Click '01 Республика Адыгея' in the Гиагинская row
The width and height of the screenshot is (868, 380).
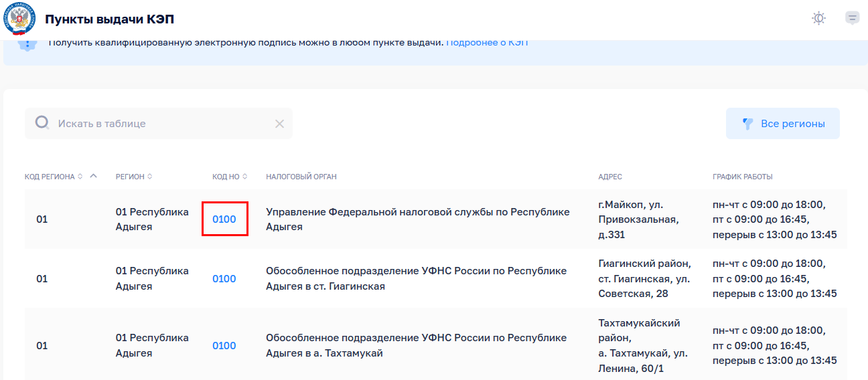[x=152, y=278]
